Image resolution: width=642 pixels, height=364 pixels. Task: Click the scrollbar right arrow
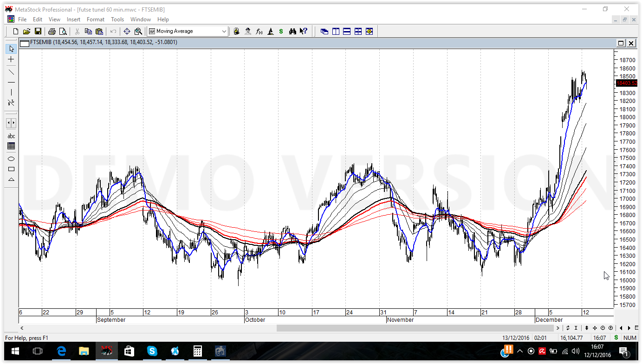tap(558, 328)
